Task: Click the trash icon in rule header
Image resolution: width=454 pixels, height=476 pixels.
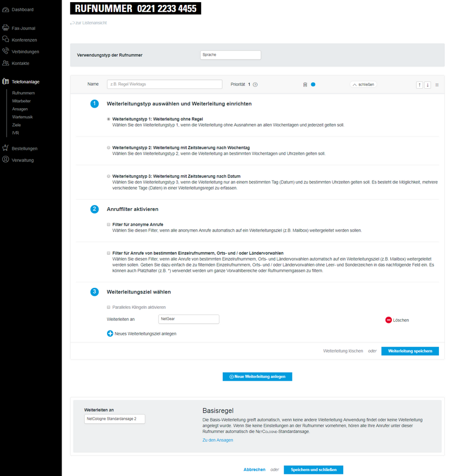Action: pyautogui.click(x=305, y=84)
